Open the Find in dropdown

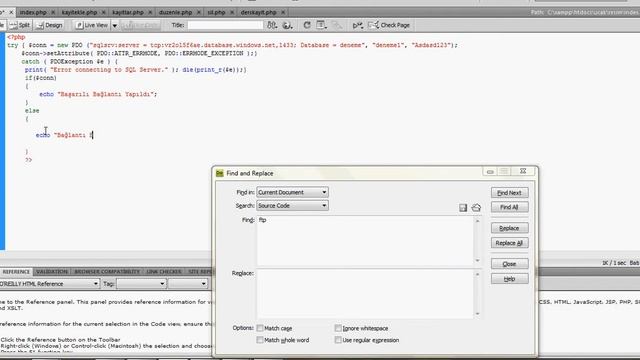point(292,192)
